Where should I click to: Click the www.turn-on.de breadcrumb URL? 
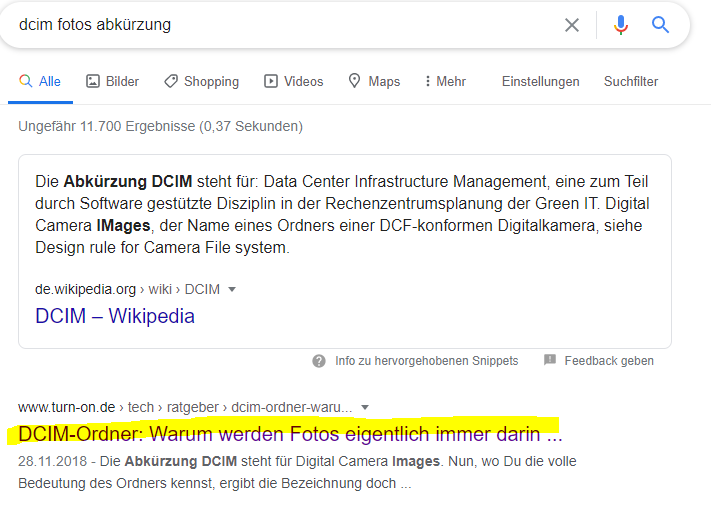point(185,407)
